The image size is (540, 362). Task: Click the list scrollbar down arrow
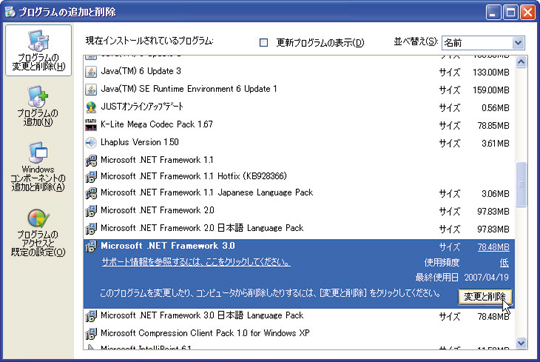(521, 343)
